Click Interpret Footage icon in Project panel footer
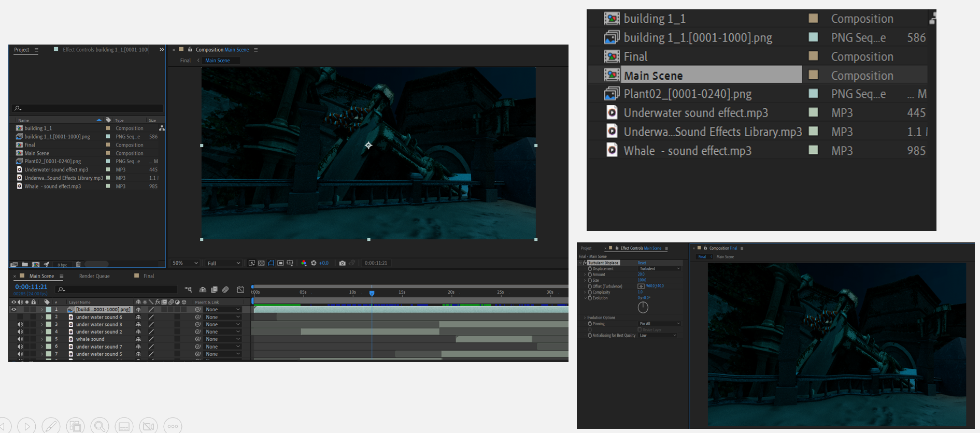Viewport: 980px width, 433px height. pos(14,264)
